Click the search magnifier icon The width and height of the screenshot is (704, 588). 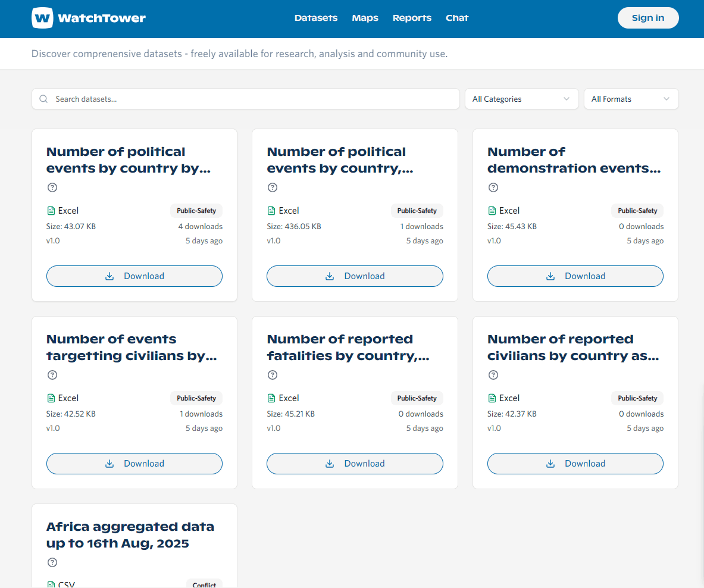[x=43, y=99]
